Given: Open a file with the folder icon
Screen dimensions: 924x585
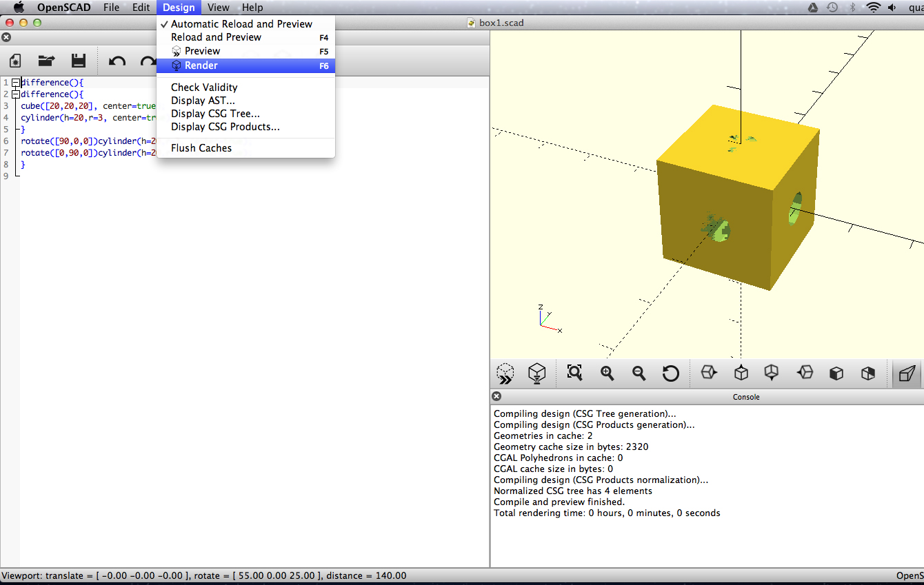Looking at the screenshot, I should 46,61.
